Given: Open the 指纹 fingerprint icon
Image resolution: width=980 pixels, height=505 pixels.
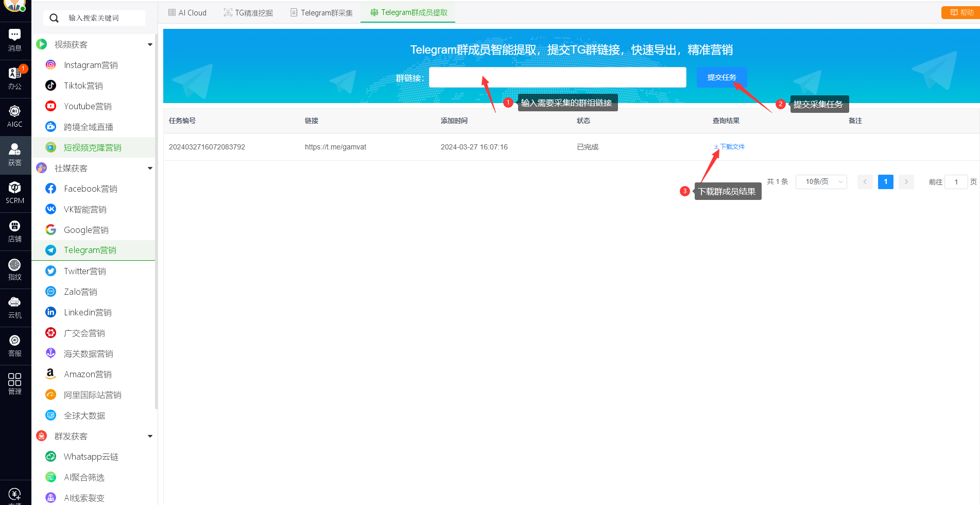Looking at the screenshot, I should point(15,270).
